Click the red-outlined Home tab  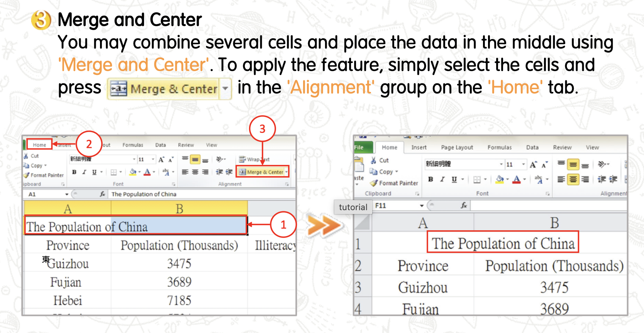click(39, 145)
